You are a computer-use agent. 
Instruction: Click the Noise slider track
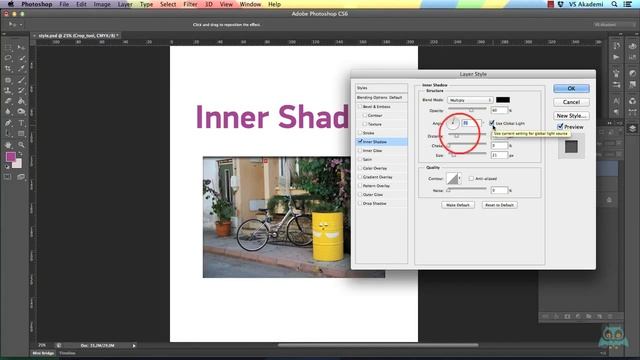[467, 189]
